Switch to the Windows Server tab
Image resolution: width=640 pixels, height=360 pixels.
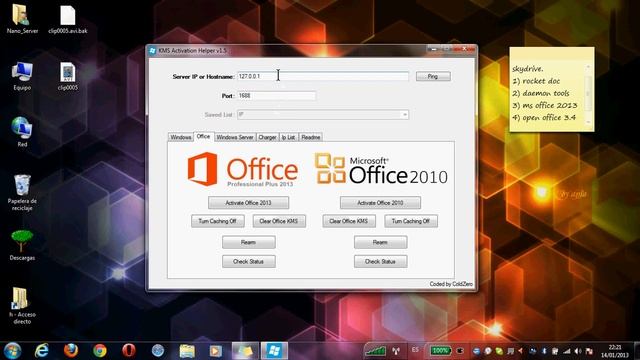coord(235,137)
